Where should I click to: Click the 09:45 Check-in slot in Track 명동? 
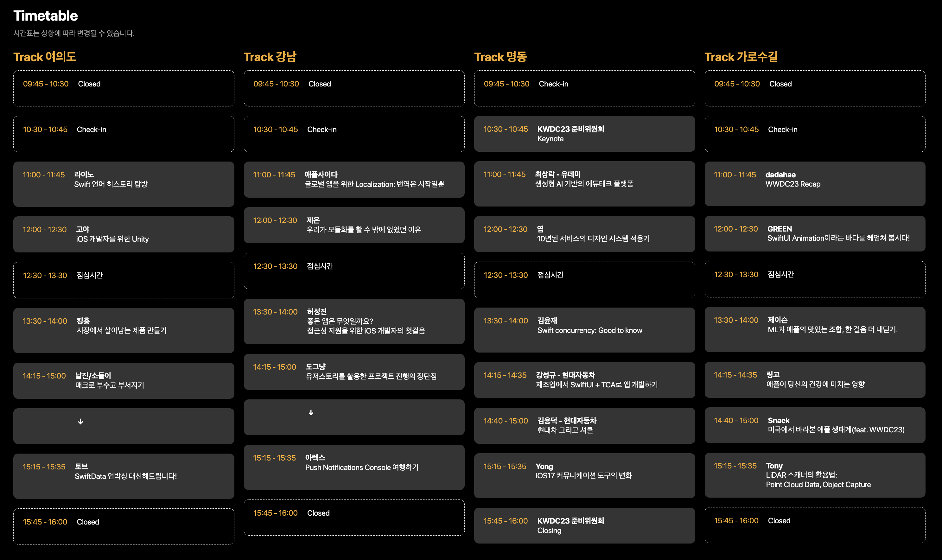point(584,88)
